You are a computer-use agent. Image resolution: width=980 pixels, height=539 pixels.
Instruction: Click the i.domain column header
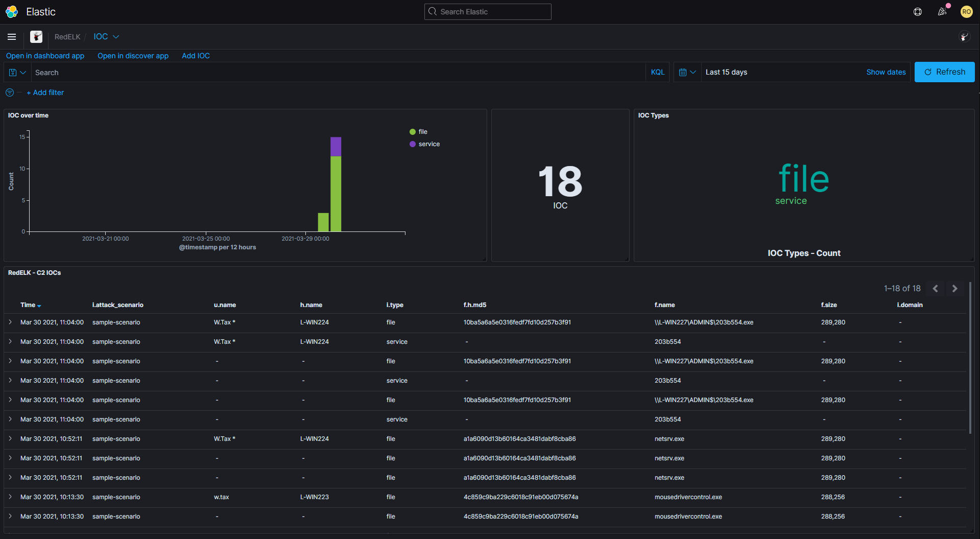pos(910,305)
